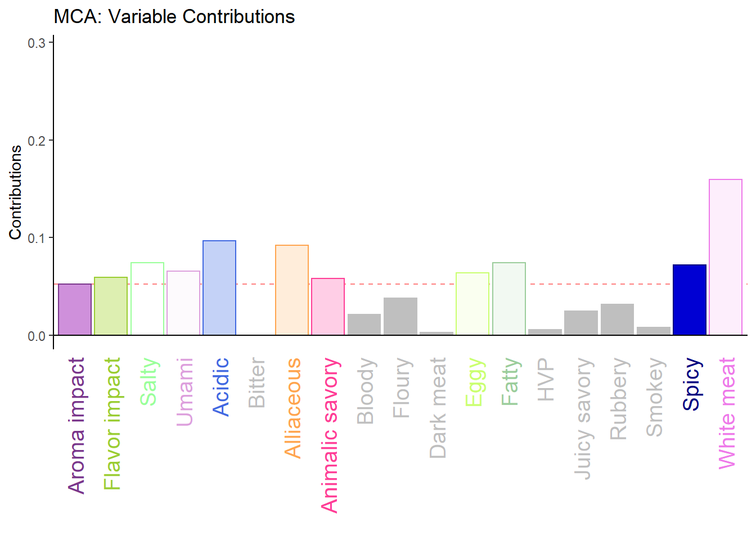This screenshot has height=540, width=756.
Task: Select the Smokey axis label
Action: click(x=655, y=397)
